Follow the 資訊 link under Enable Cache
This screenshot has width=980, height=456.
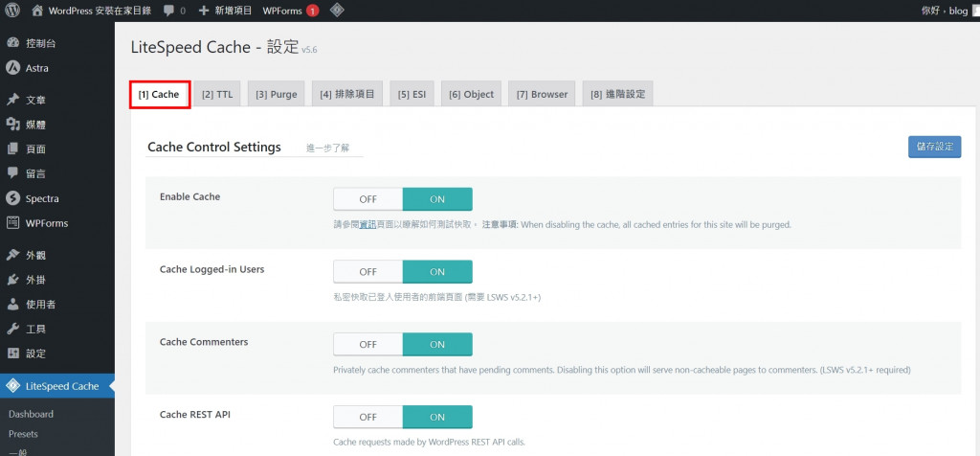tap(367, 224)
